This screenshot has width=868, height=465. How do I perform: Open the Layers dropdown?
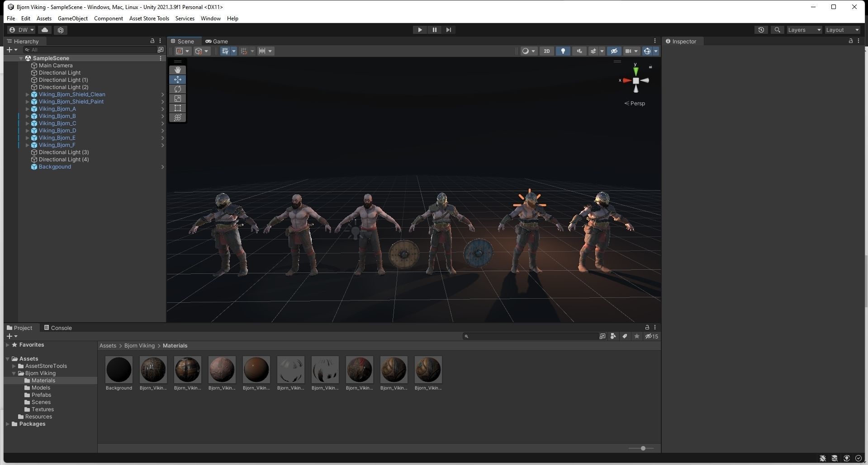tap(804, 30)
